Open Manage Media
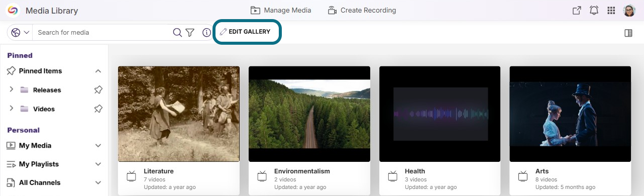Viewport: 644px width, 196px height. (x=281, y=10)
